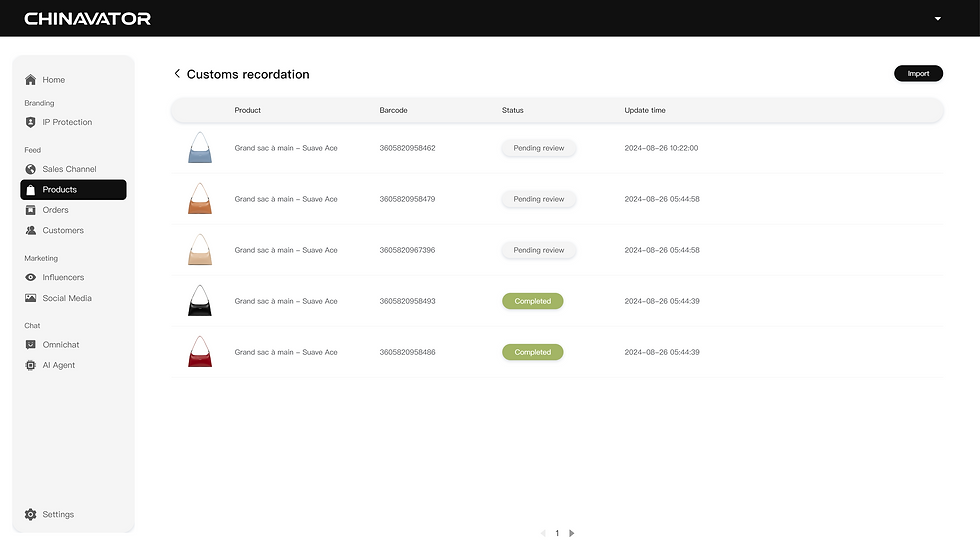Viewport: 980px width, 551px height.
Task: Click the Home house icon in sidebar
Action: (x=30, y=80)
